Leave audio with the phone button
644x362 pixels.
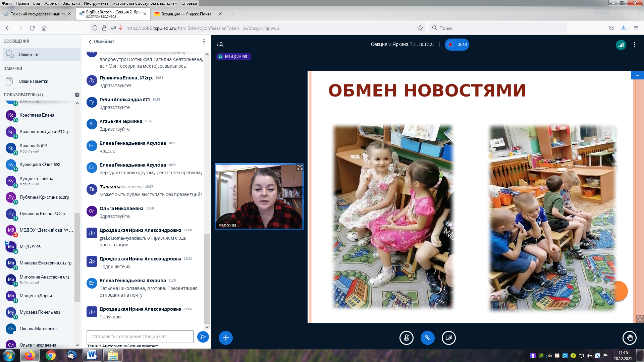427,338
